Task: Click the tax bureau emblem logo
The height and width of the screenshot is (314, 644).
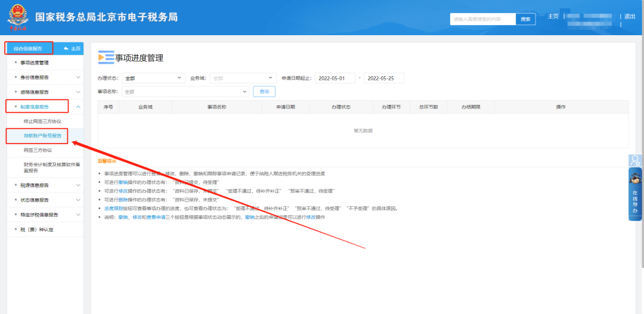Action: [x=17, y=18]
